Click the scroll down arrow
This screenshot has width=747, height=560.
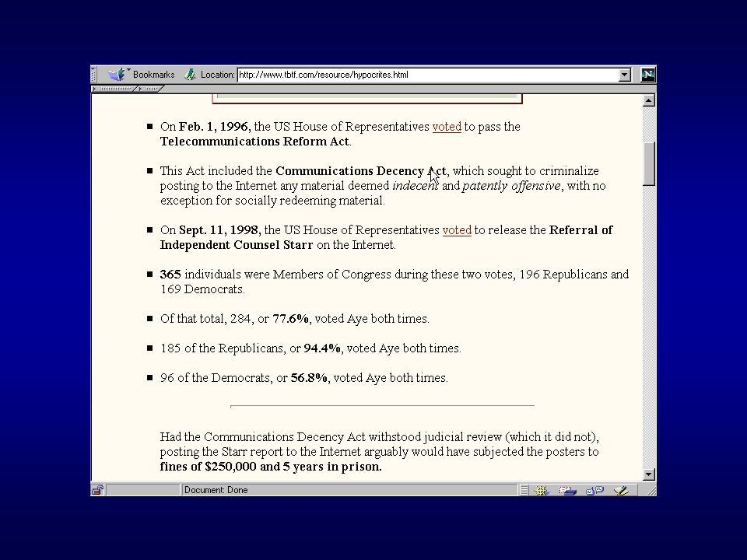tap(648, 474)
